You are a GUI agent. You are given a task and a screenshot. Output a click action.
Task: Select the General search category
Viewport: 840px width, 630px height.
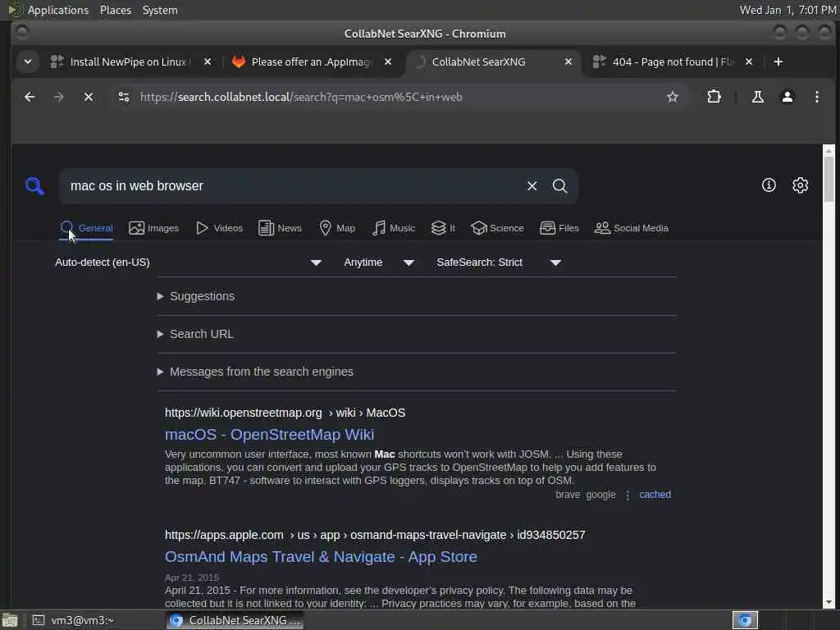[x=86, y=228]
